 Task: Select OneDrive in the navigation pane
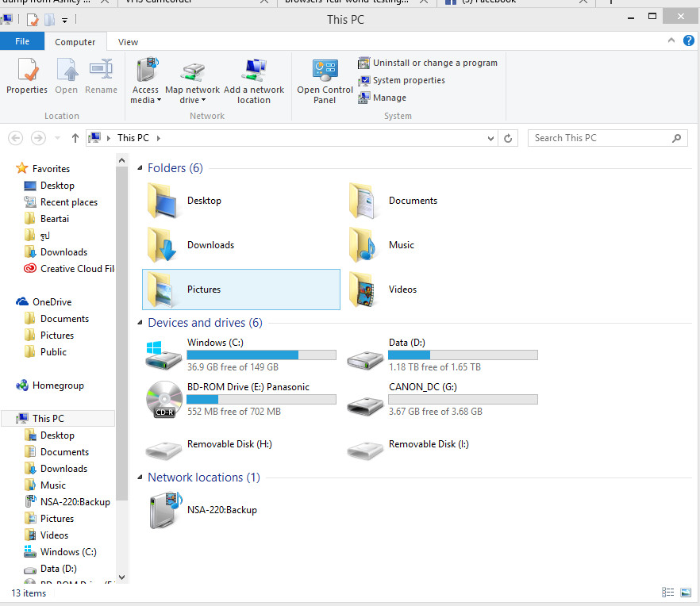click(52, 301)
